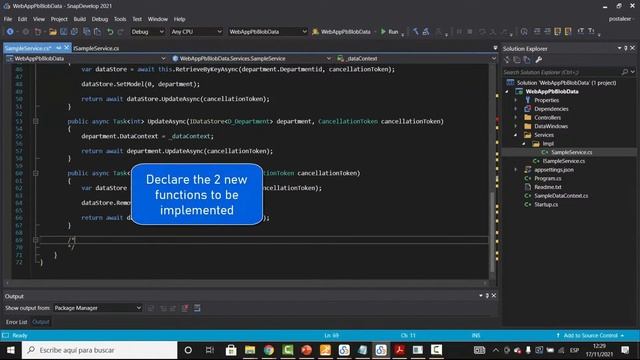Collapse the UpdateAsync method at line 53
Image resolution: width=640 pixels, height=360 pixels.
(x=36, y=121)
